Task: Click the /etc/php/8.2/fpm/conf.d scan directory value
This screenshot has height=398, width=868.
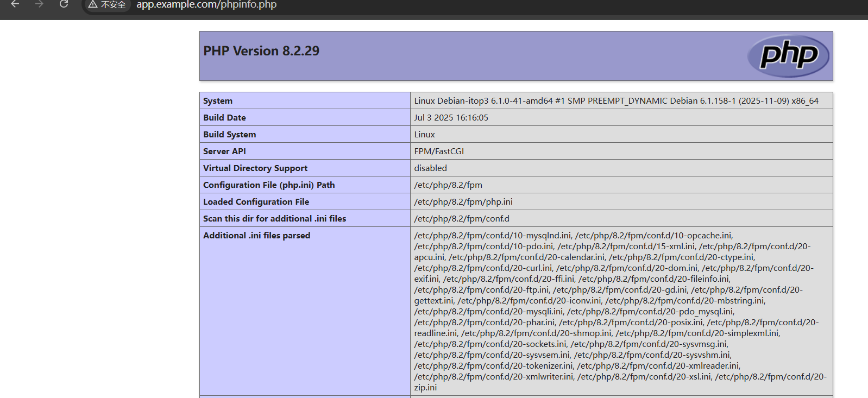Action: [462, 219]
